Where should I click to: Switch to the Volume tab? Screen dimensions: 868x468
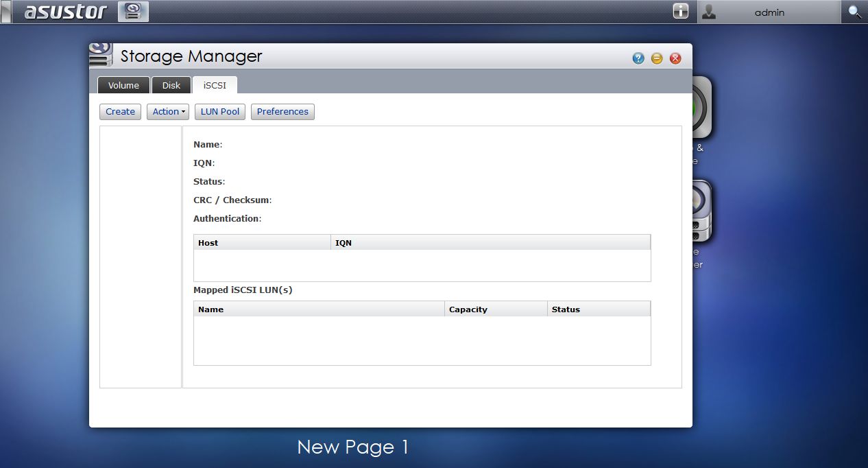[x=123, y=85]
